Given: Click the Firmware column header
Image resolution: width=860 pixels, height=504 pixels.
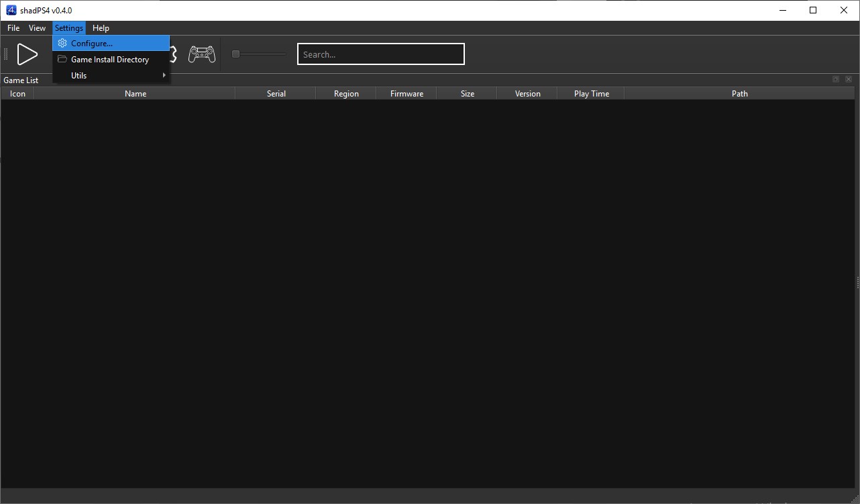Looking at the screenshot, I should pos(407,94).
